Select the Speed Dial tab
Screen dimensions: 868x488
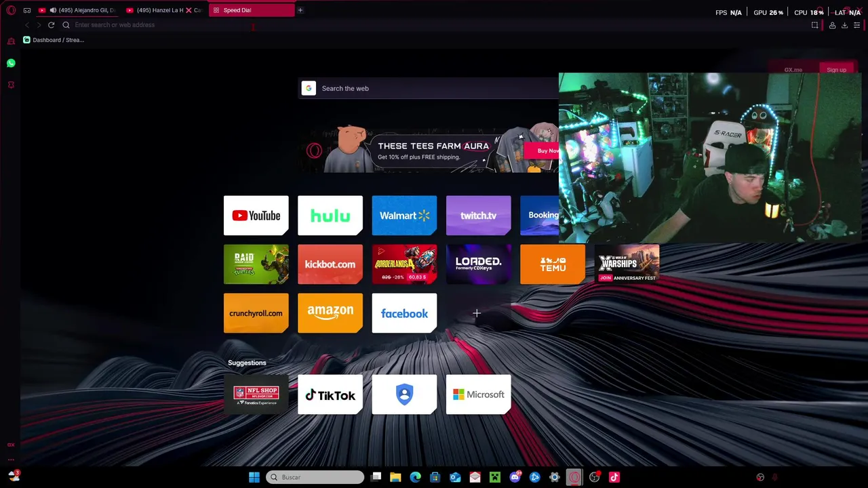click(251, 10)
